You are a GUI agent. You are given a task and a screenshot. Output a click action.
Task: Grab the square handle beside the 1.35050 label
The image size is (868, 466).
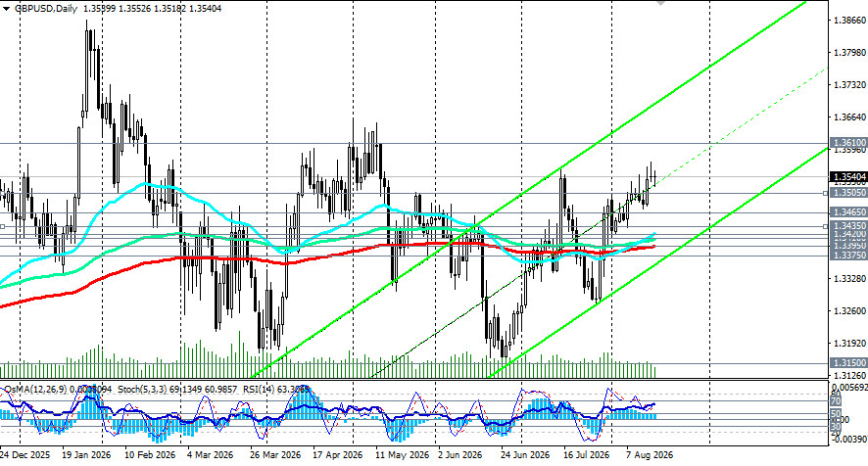[x=825, y=193]
